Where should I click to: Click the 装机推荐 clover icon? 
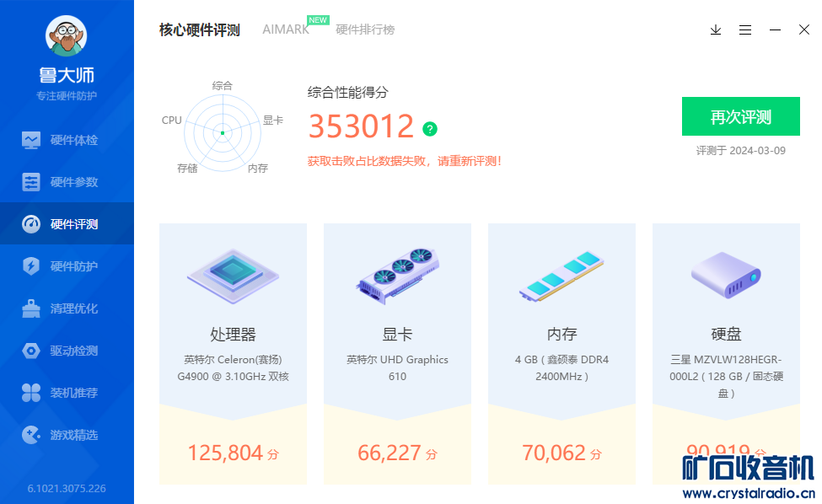tap(31, 393)
